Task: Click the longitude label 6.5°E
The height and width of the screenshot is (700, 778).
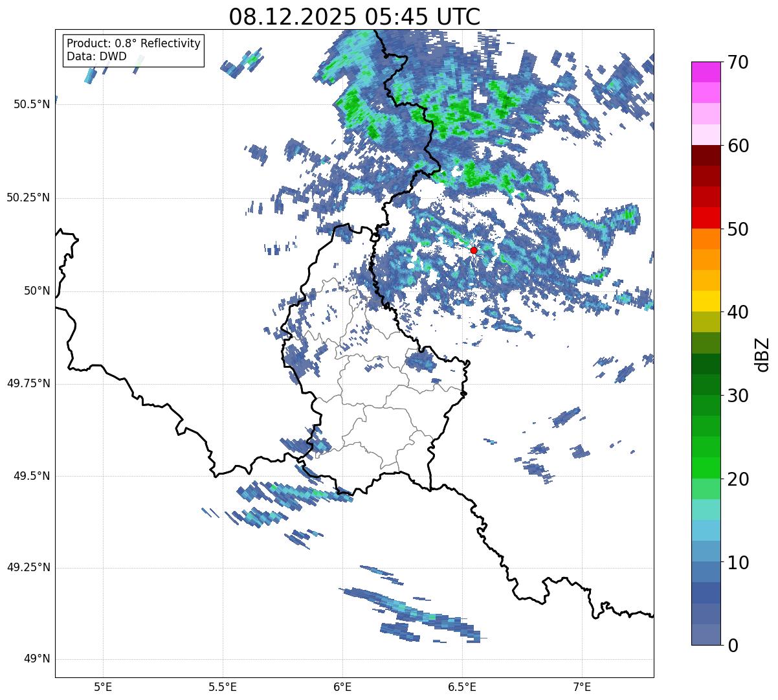Action: click(462, 686)
